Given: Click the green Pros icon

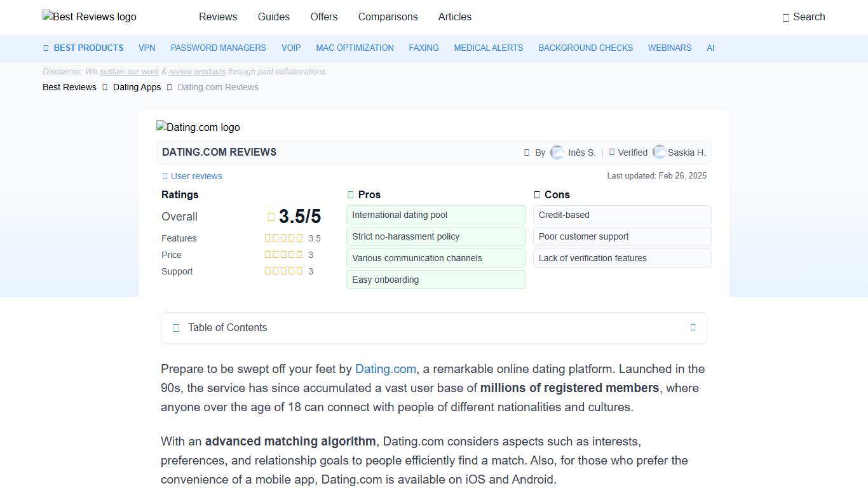Looking at the screenshot, I should click(350, 194).
